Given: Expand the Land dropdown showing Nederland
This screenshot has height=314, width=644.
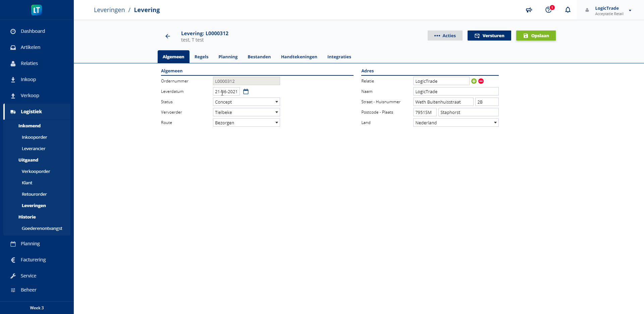Looking at the screenshot, I should tap(455, 123).
